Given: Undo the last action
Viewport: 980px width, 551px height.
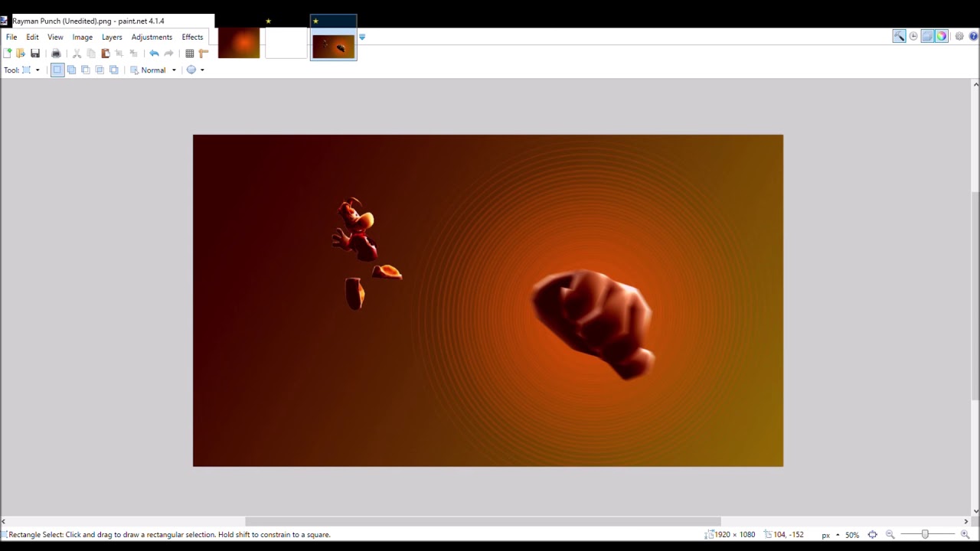Looking at the screenshot, I should (154, 54).
